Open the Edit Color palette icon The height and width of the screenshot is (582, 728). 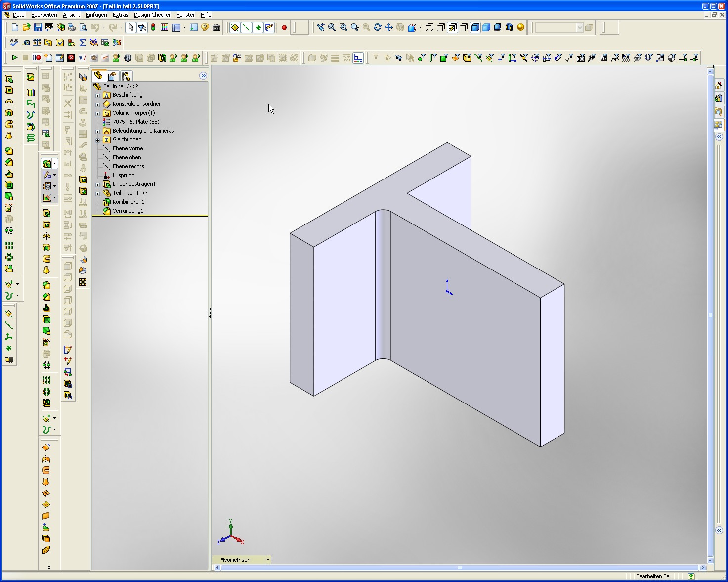point(165,27)
